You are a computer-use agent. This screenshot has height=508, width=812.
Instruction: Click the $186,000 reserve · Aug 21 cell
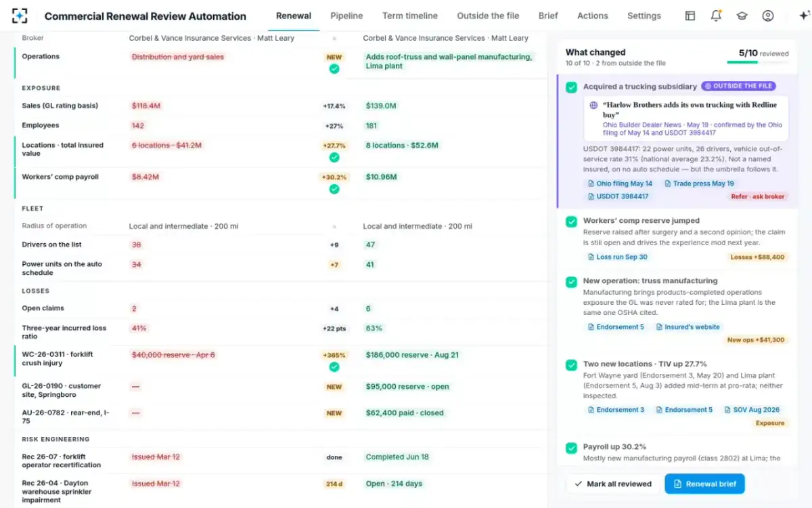coord(412,354)
